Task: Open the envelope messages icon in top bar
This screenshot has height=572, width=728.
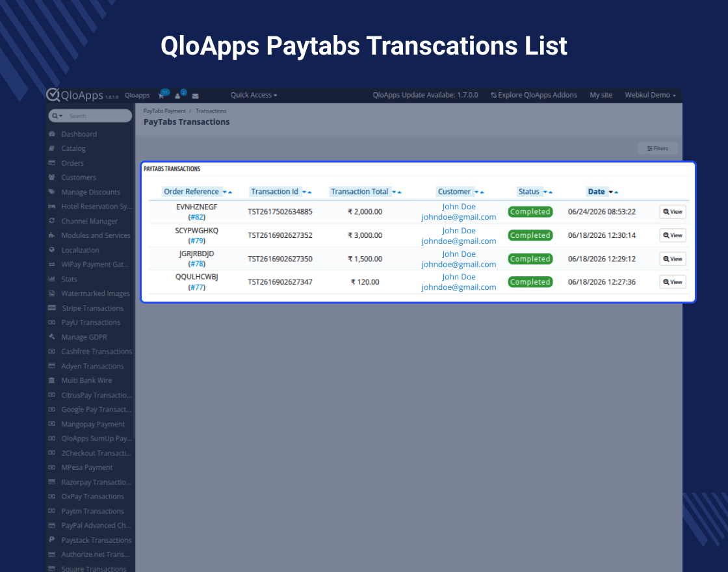Action: (196, 96)
